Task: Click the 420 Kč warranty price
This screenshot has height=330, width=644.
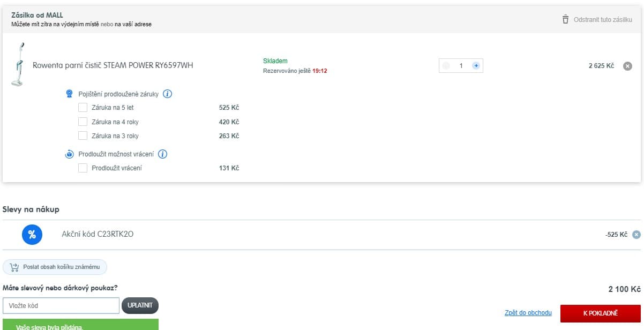Action: pyautogui.click(x=229, y=122)
